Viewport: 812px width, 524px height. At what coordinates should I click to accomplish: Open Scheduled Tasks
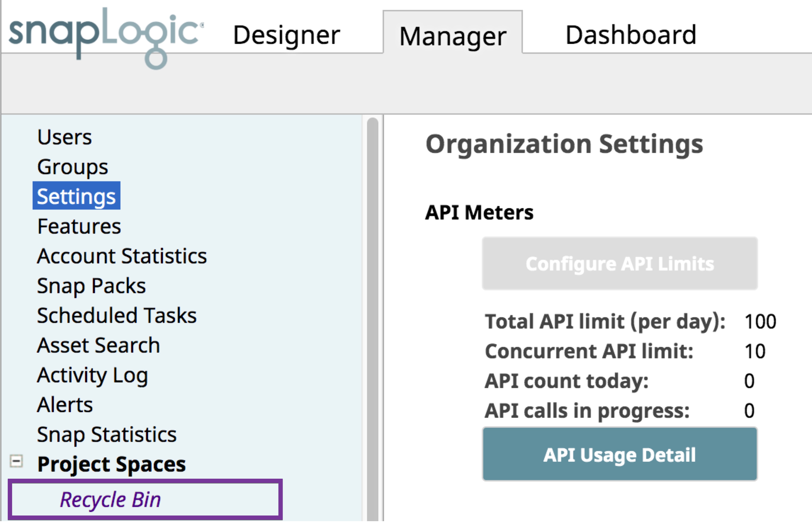pyautogui.click(x=116, y=316)
